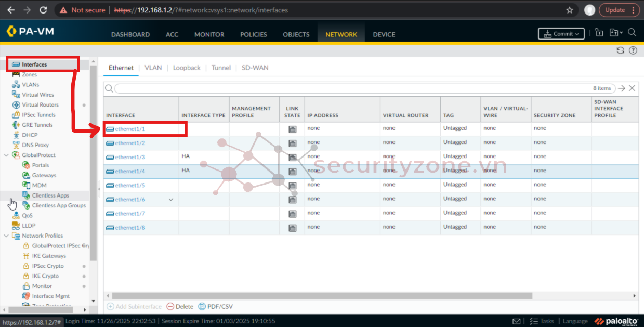This screenshot has height=327, width=644.
Task: Open the Commit dropdown
Action: click(561, 34)
